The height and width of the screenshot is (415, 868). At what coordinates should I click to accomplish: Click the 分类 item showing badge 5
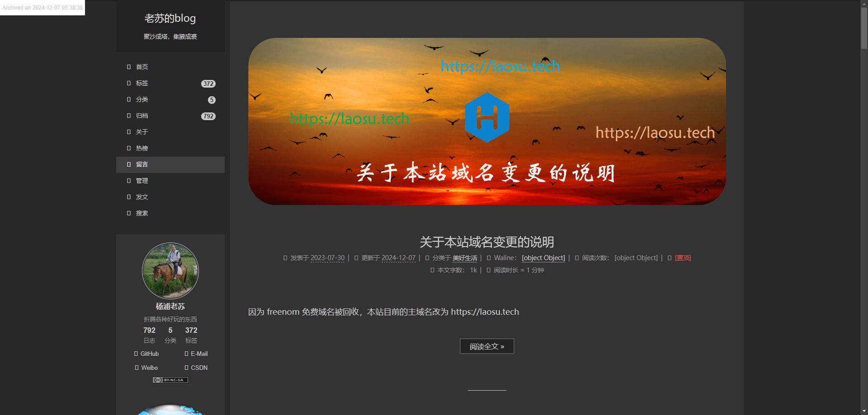[142, 99]
